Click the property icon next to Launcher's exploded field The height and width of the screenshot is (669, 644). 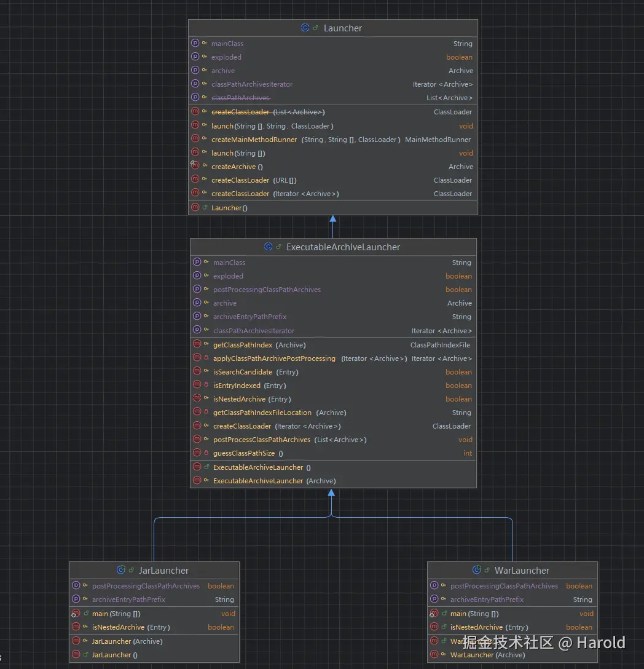click(x=195, y=57)
